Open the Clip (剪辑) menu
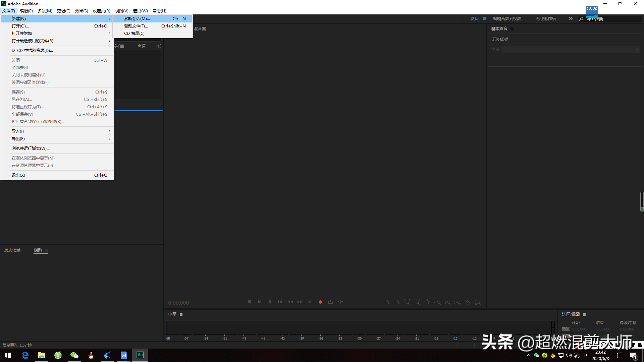Screen dimensions: 644x362 click(63, 11)
